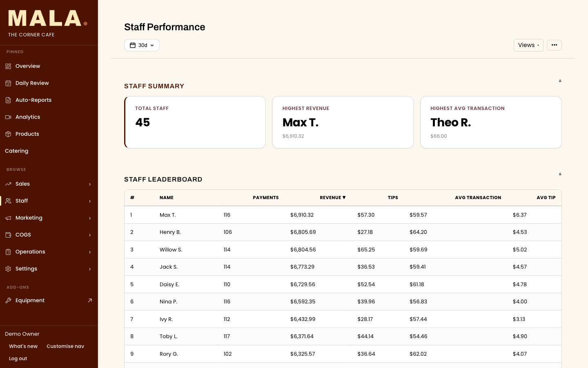Select the Total Staff summary card
The width and height of the screenshot is (588, 368).
[x=195, y=122]
